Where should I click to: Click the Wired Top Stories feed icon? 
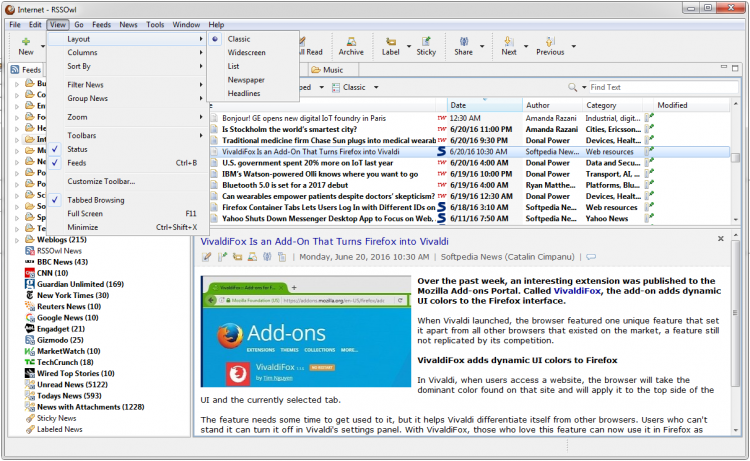[30, 373]
